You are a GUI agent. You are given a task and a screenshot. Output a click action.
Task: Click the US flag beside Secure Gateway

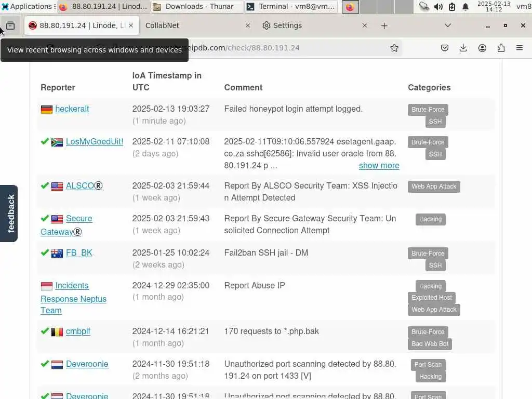pyautogui.click(x=57, y=219)
